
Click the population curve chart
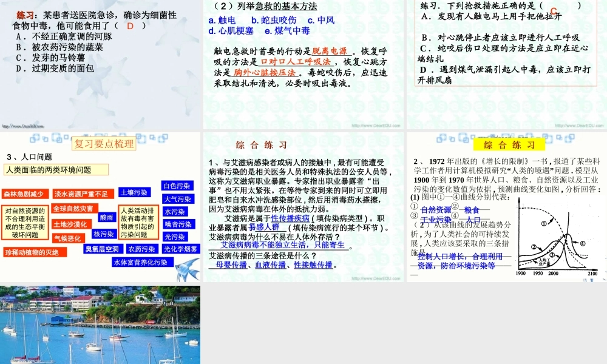(x=557, y=237)
